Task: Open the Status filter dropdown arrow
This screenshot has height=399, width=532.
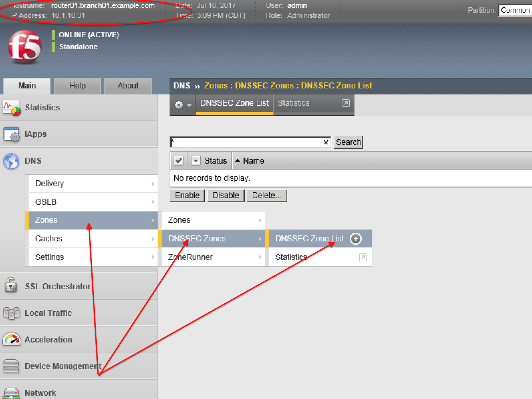Action: (196, 161)
